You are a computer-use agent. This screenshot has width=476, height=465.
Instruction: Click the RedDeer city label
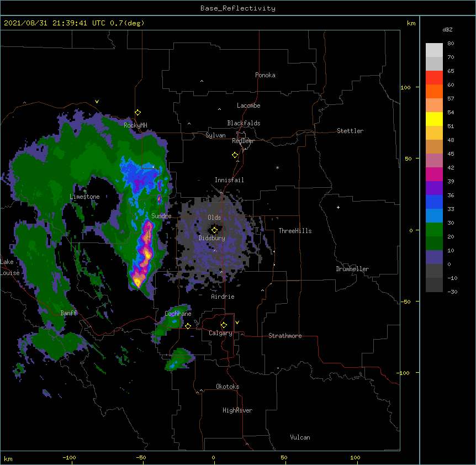point(243,141)
